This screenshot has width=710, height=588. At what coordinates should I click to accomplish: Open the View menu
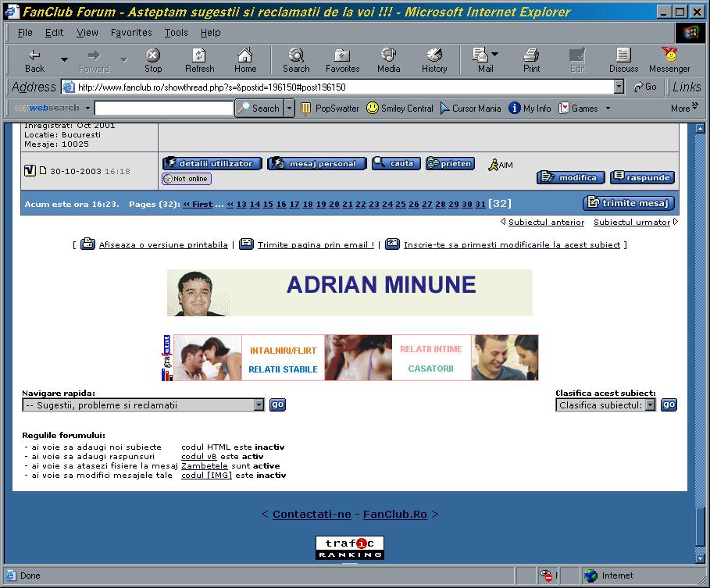click(x=87, y=33)
